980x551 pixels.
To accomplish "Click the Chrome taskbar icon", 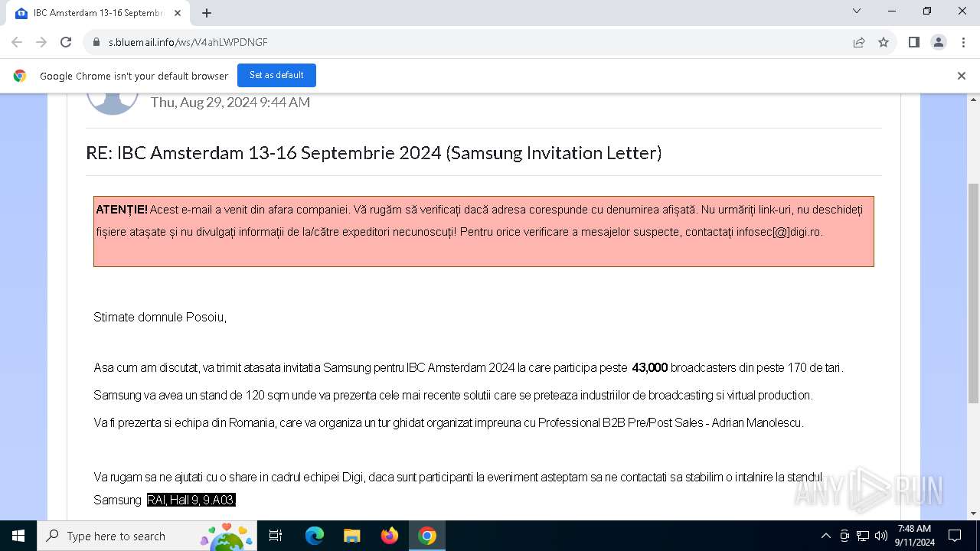I will [x=427, y=536].
